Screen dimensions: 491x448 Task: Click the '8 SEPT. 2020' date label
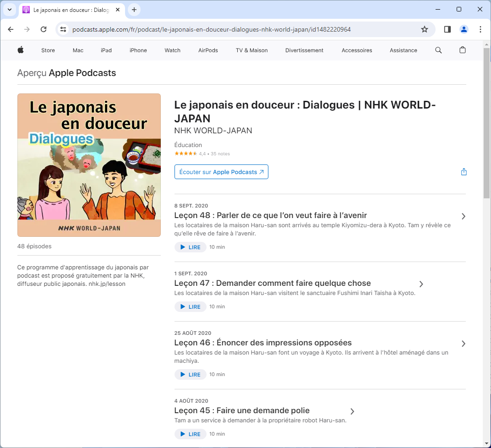pos(191,206)
